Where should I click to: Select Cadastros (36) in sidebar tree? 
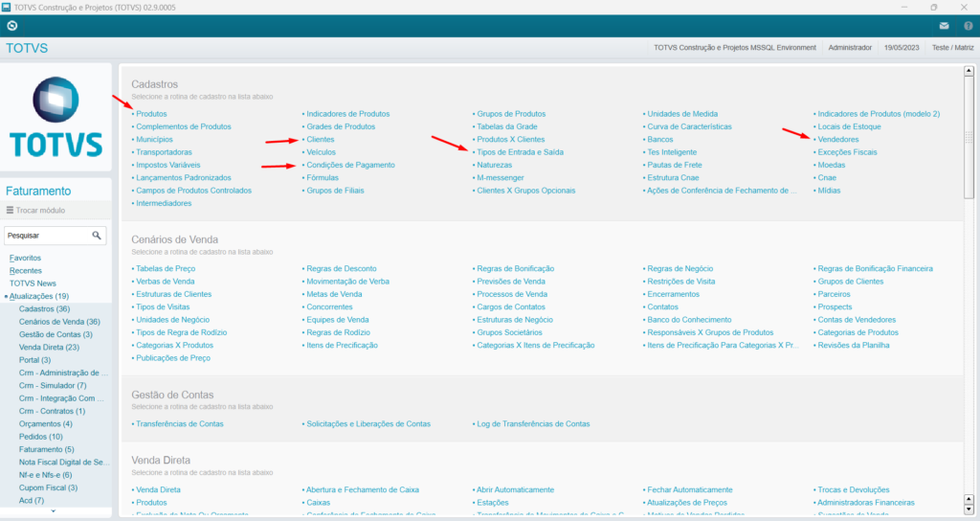click(x=44, y=309)
